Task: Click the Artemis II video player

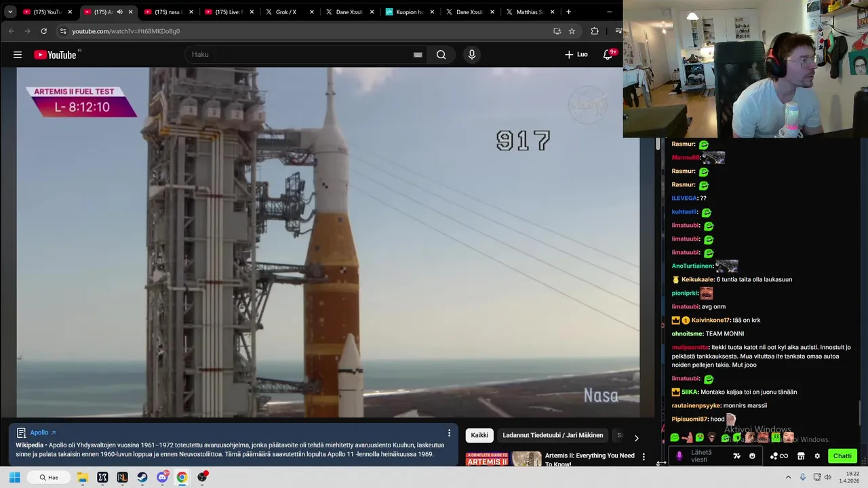Action: 328,242
